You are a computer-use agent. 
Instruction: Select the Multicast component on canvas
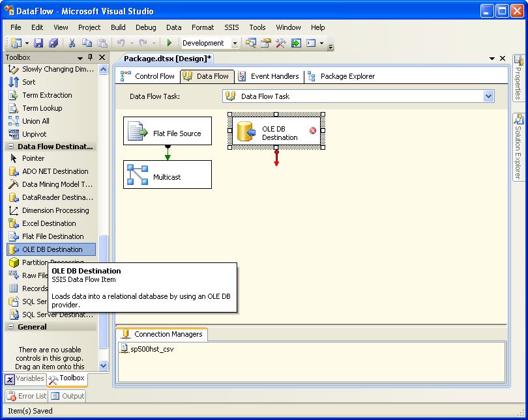pyautogui.click(x=168, y=175)
